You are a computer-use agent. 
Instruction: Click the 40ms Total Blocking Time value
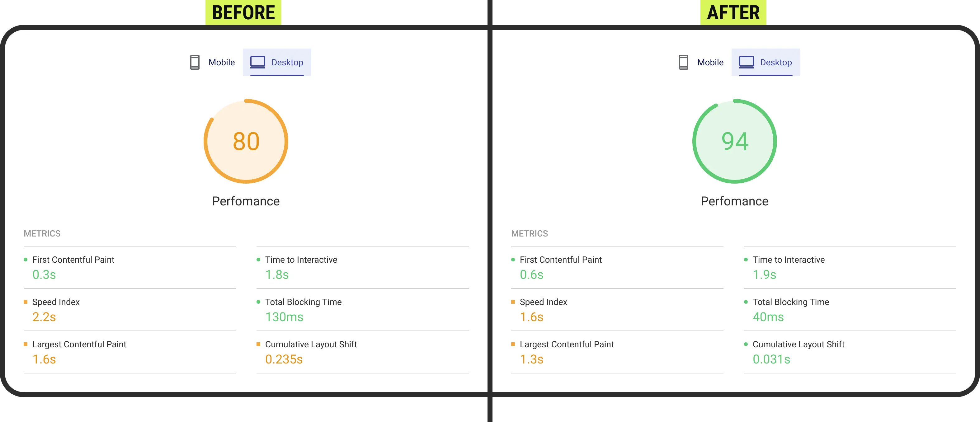[768, 317]
